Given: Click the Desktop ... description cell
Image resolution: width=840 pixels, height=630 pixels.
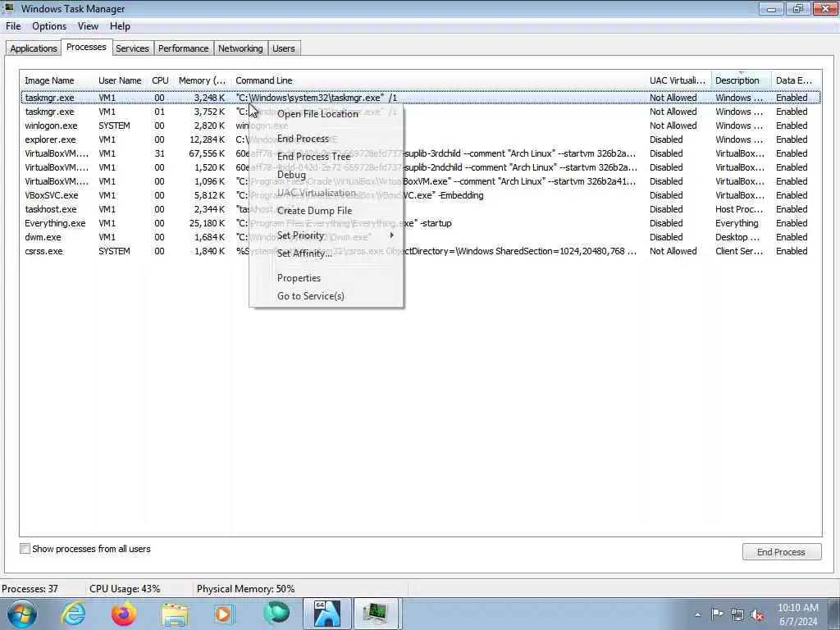Looking at the screenshot, I should (737, 237).
